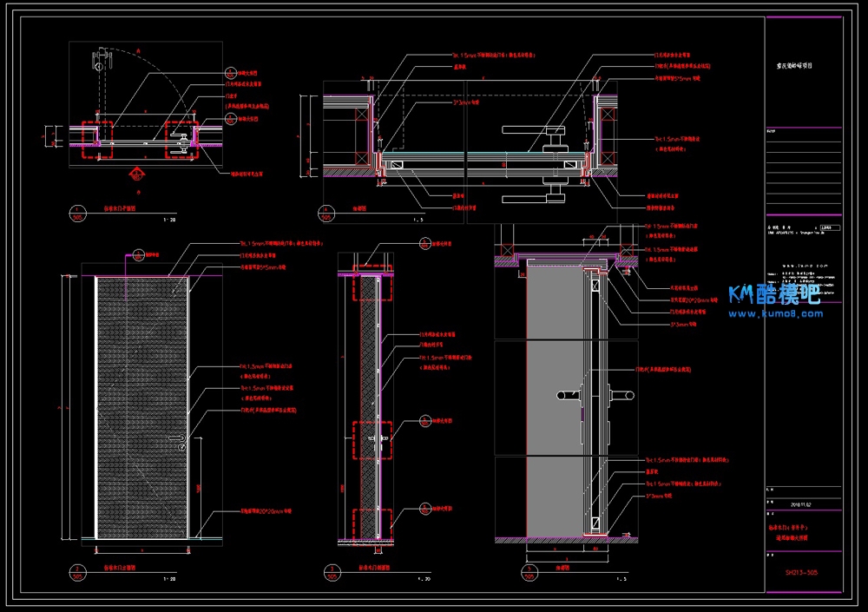Click the title bubble under the top-left plan view
Screen dimensions: 868x612
point(78,214)
